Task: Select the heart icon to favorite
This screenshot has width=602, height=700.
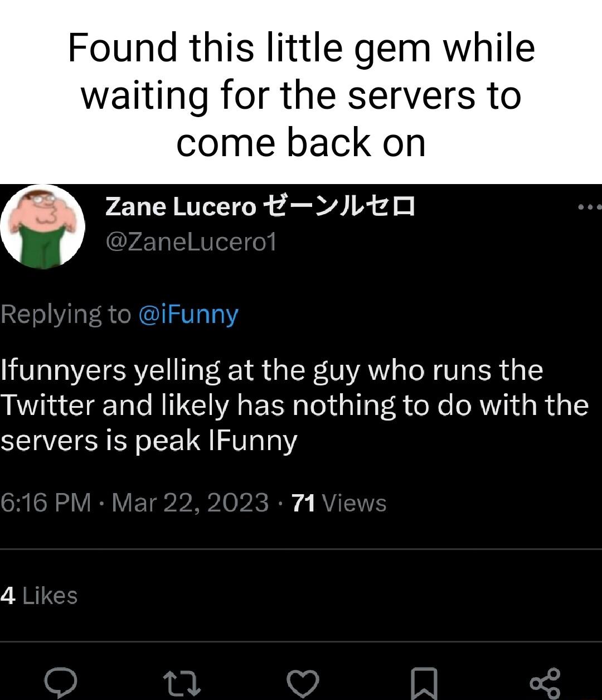Action: (x=302, y=682)
